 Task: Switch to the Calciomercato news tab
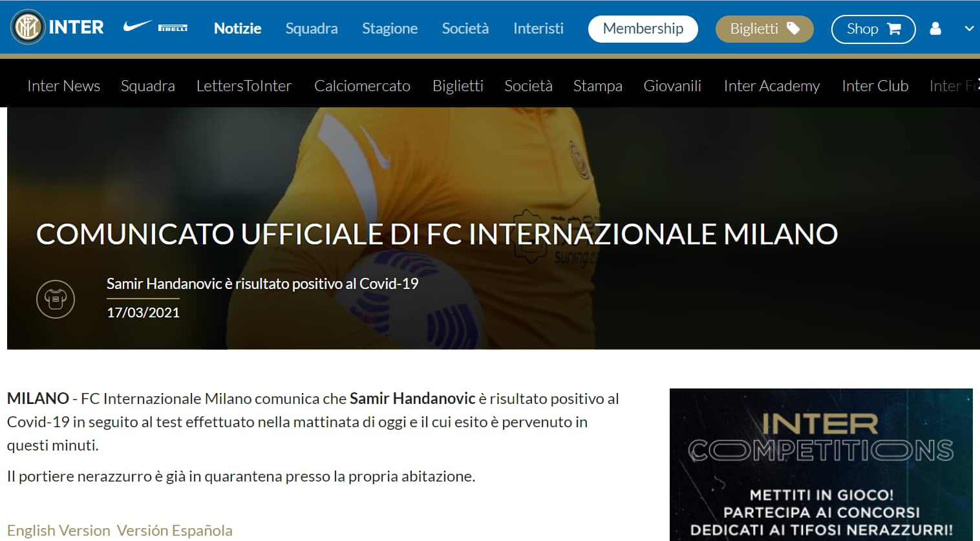pos(362,86)
